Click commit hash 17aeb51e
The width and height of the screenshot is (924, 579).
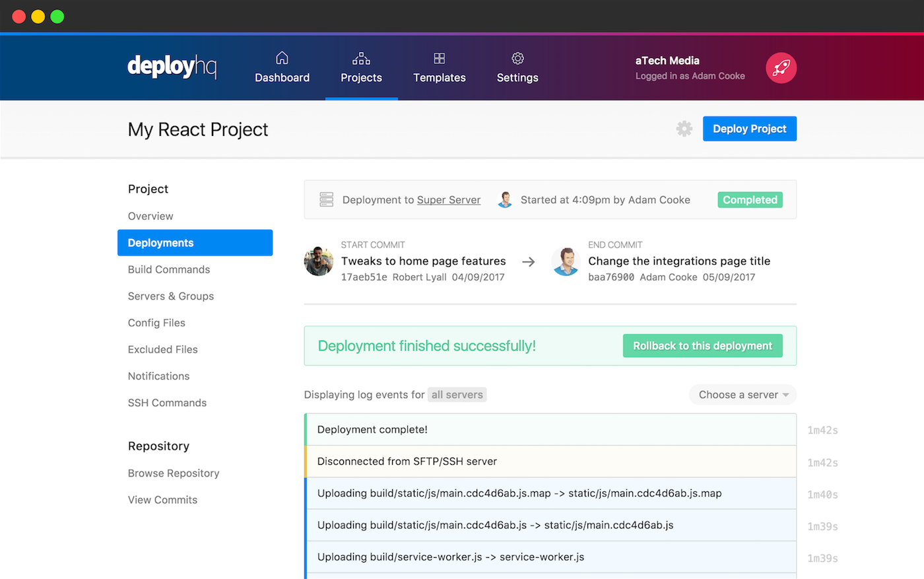364,277
